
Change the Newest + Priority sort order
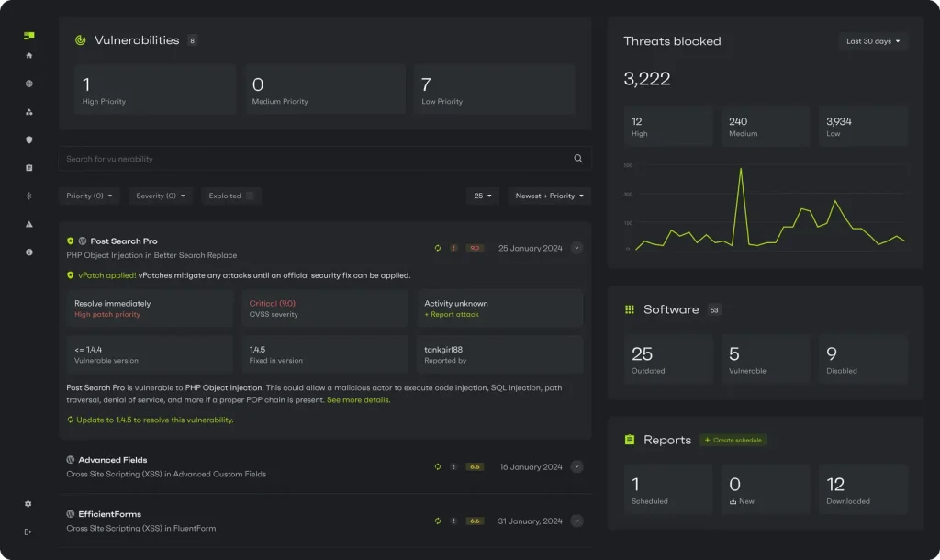click(549, 196)
